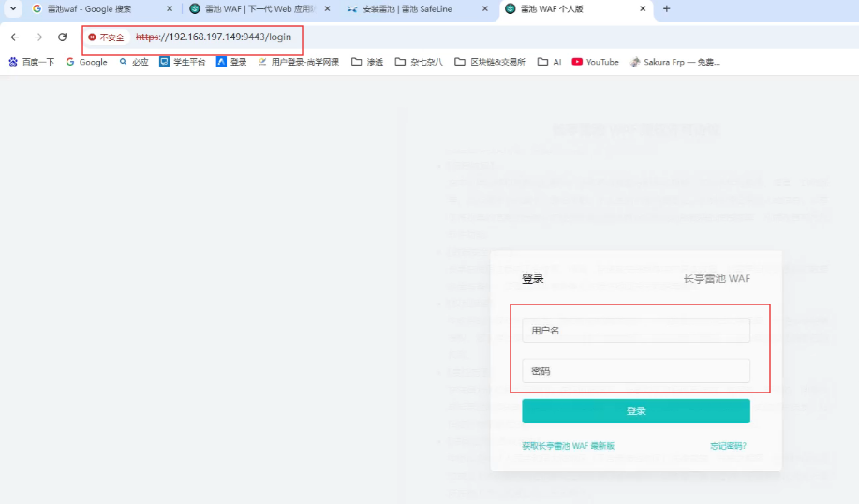Screen dimensions: 859x504
Task: Switch to 雷池 WAF | 下一代 Web 应用 tab
Action: pos(259,8)
